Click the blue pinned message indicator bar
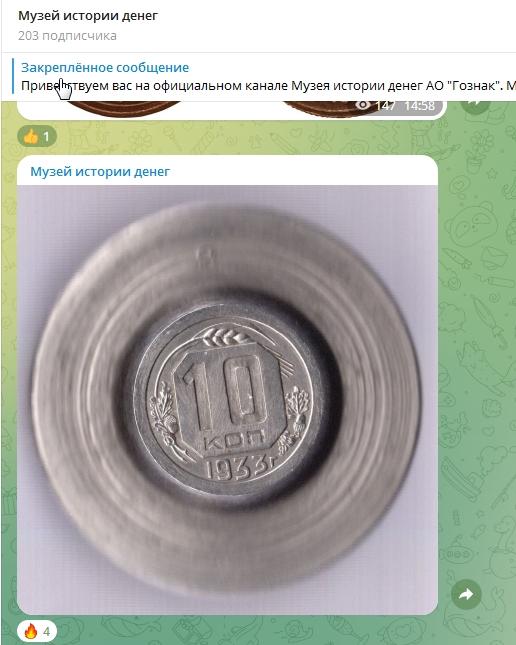 click(13, 76)
